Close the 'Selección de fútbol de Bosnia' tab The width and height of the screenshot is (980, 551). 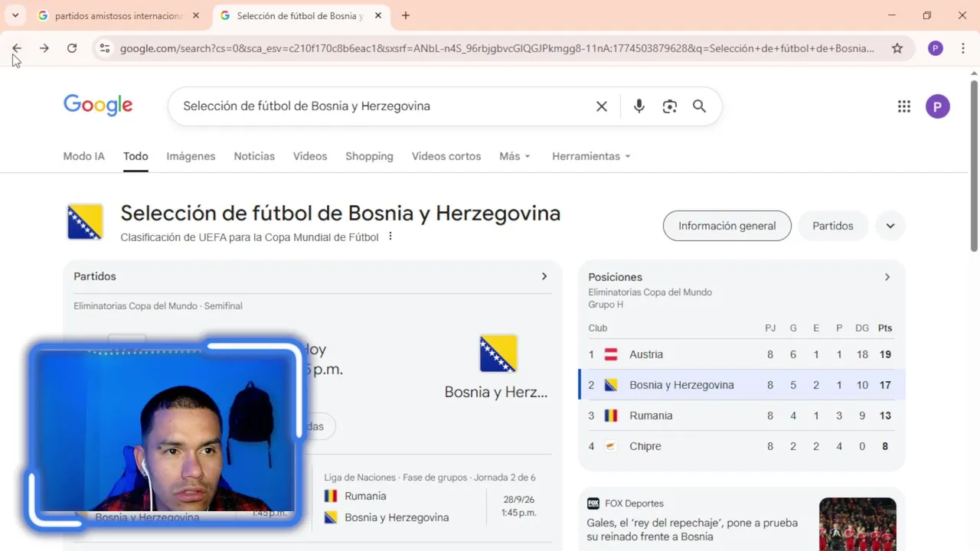pos(378,15)
